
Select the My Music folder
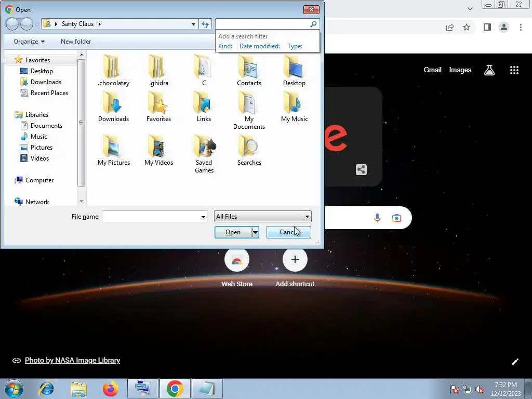point(294,107)
